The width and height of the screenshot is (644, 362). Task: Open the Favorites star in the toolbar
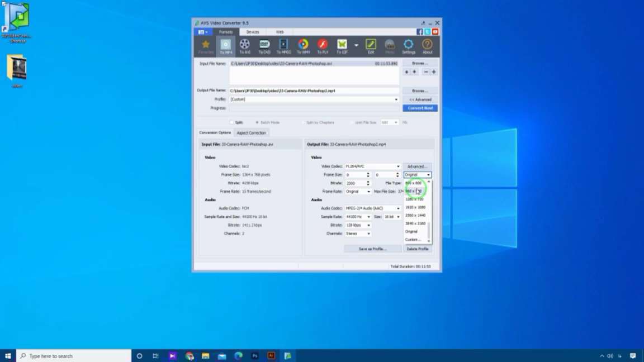[206, 46]
